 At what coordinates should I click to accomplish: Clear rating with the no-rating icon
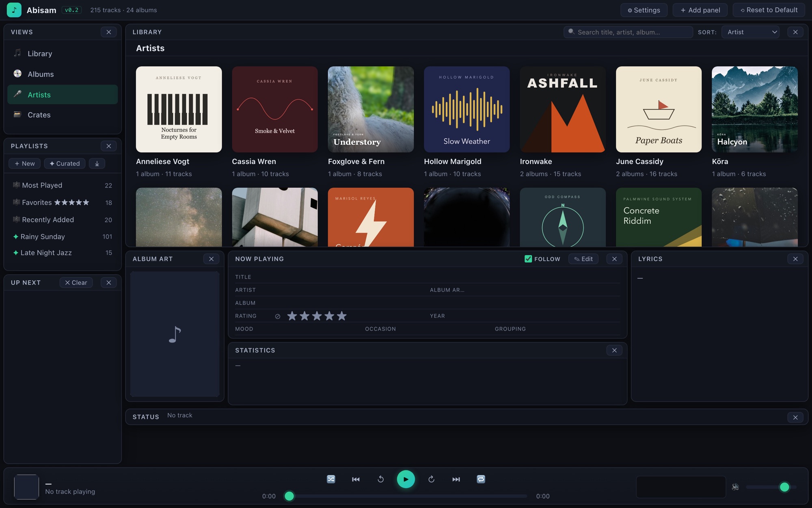[278, 316]
